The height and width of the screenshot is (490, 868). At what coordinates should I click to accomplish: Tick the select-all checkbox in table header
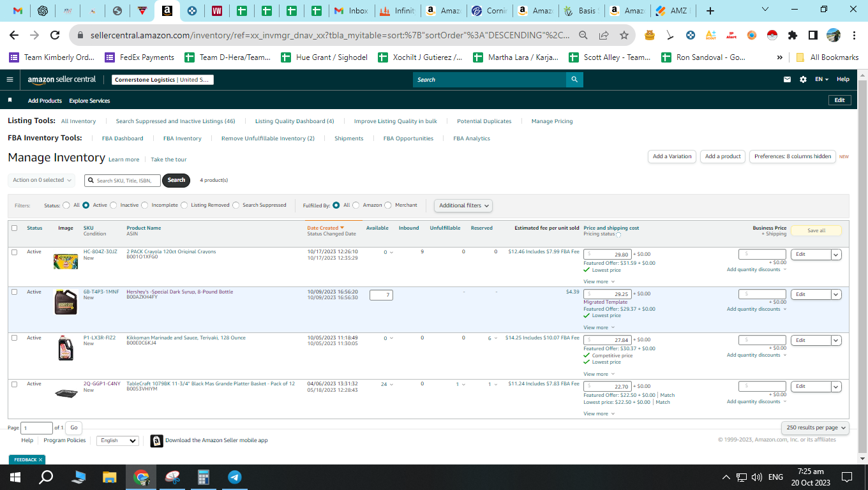14,228
